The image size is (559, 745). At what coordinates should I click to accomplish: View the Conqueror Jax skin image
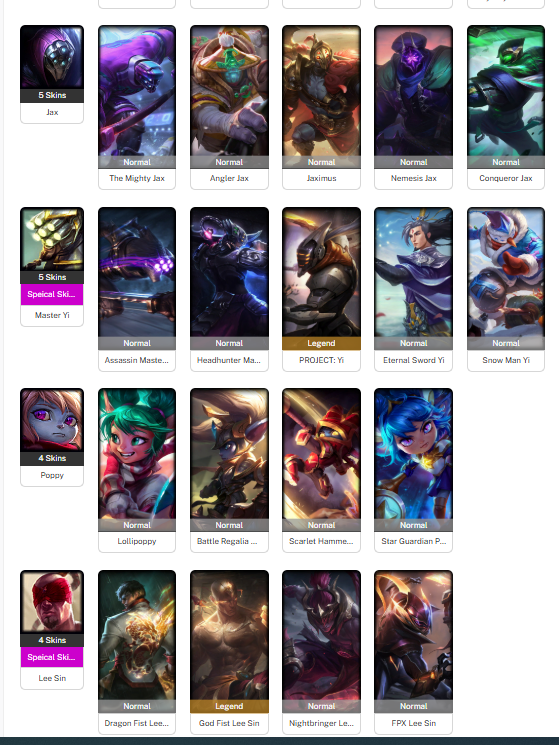(506, 91)
